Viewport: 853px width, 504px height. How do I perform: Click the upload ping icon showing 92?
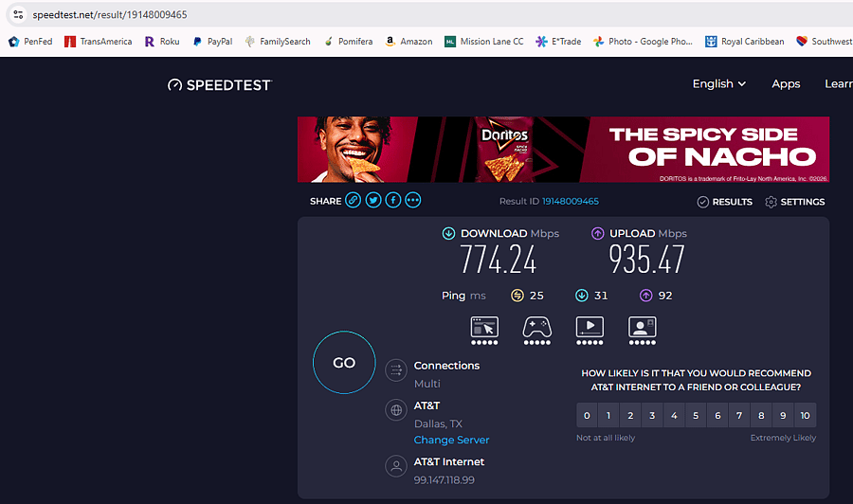(x=645, y=296)
